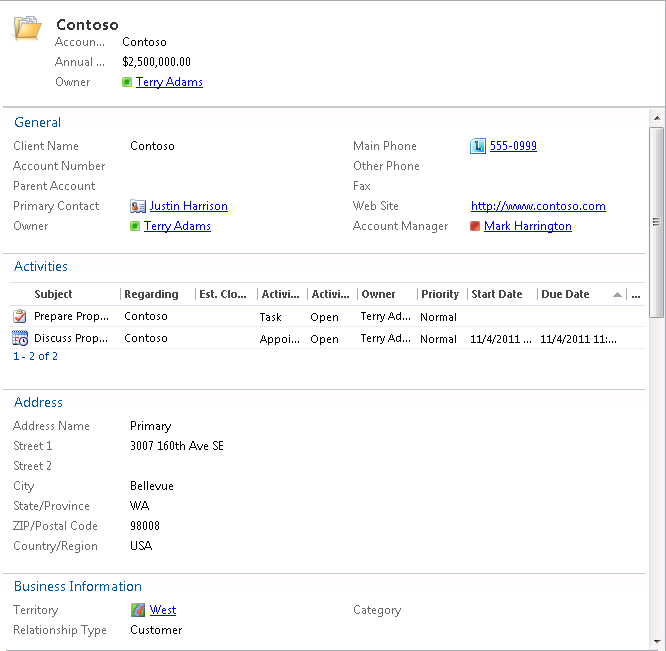Click the green owner icon in the header
This screenshot has height=651, width=666.
pyautogui.click(x=127, y=82)
